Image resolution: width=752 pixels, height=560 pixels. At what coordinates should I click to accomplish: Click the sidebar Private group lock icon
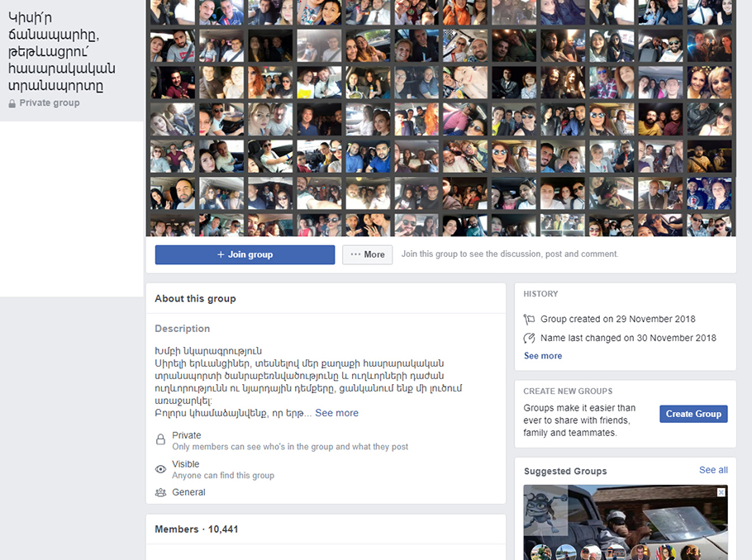coord(12,103)
